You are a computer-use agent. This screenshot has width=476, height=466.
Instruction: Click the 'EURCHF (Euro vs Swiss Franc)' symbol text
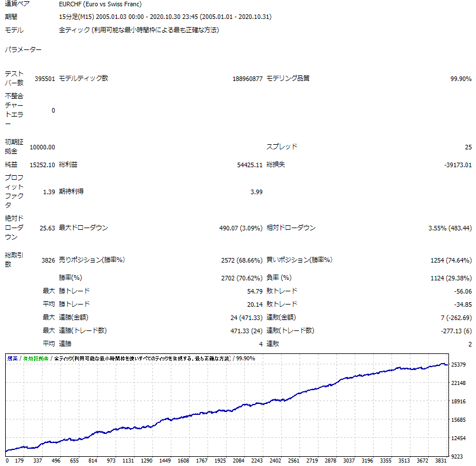(x=100, y=4)
